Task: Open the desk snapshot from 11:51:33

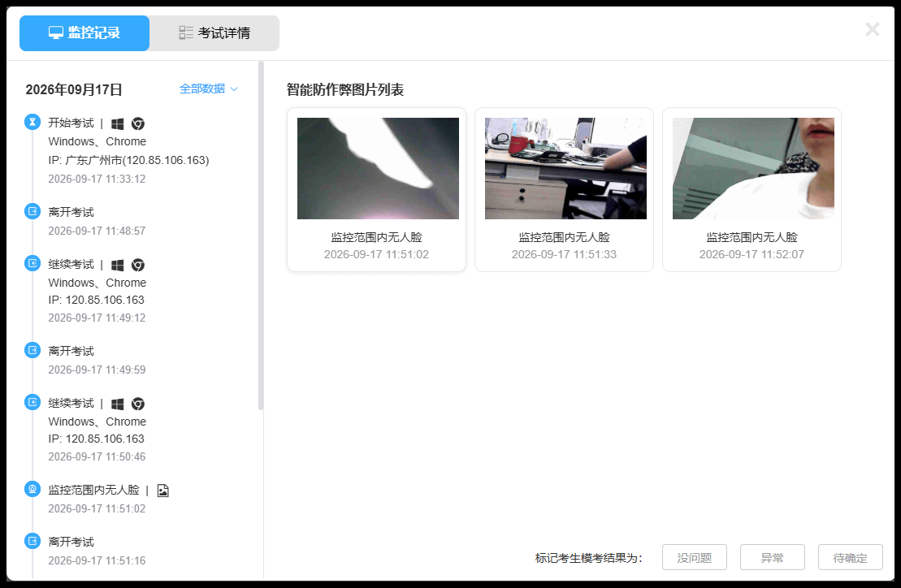Action: coord(565,168)
